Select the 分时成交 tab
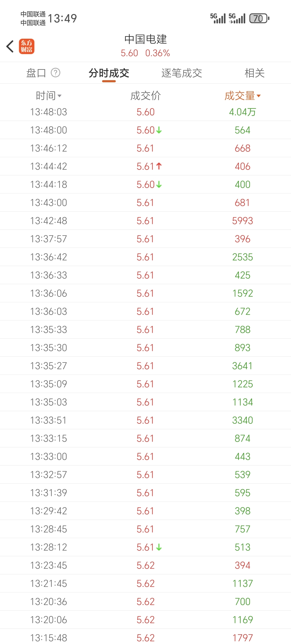This screenshot has width=291, height=644. (x=109, y=73)
